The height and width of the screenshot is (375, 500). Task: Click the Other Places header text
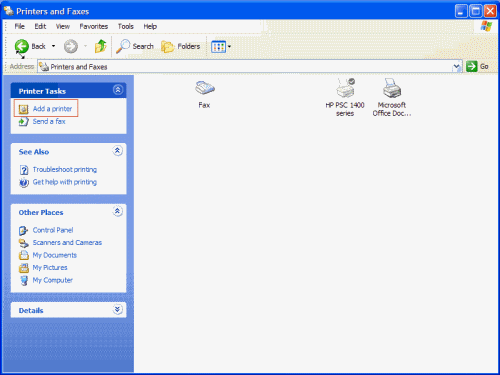tap(41, 212)
